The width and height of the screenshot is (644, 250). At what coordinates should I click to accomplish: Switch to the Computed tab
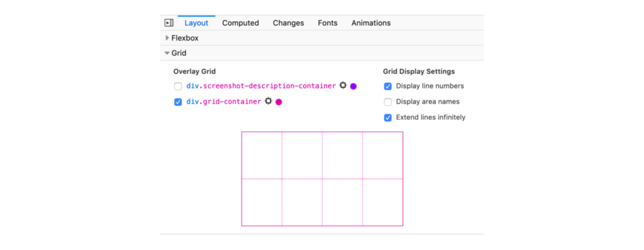241,23
